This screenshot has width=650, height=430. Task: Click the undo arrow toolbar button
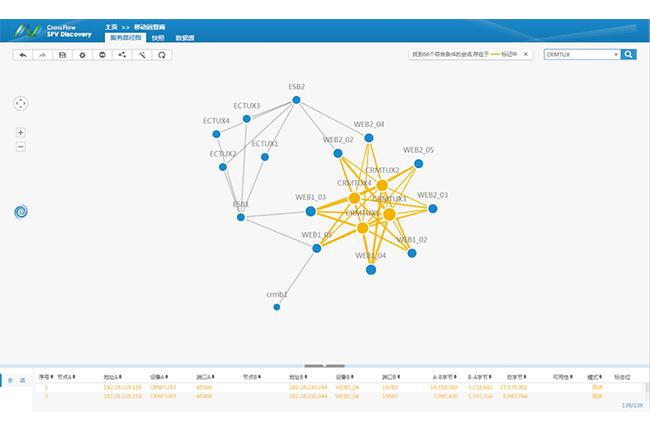coord(22,55)
